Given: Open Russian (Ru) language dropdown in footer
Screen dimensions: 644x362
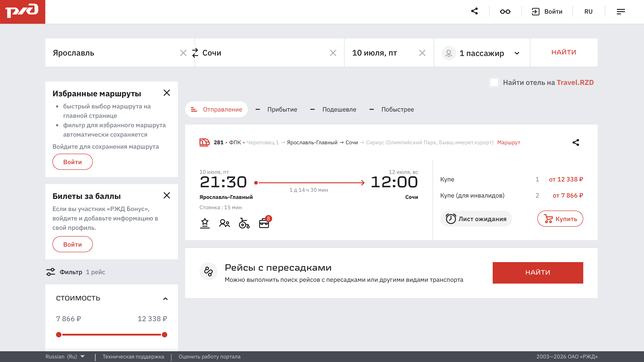Looking at the screenshot, I should coord(65,356).
